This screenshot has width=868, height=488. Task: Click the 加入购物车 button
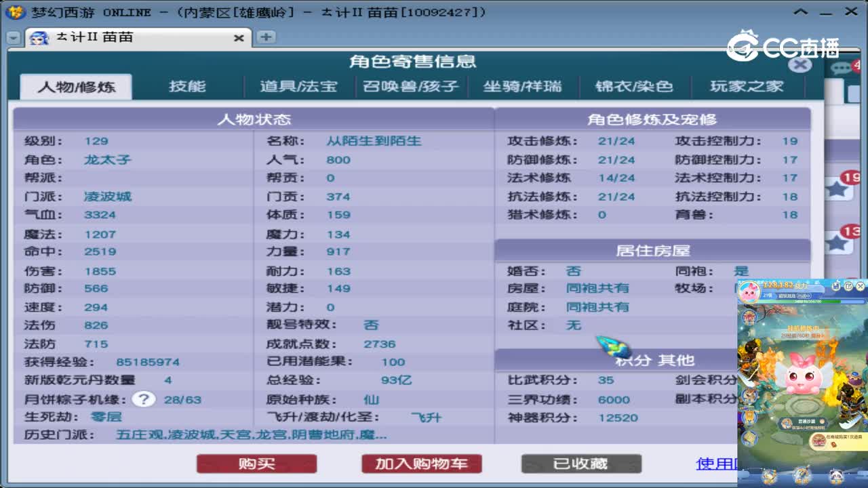click(x=422, y=464)
